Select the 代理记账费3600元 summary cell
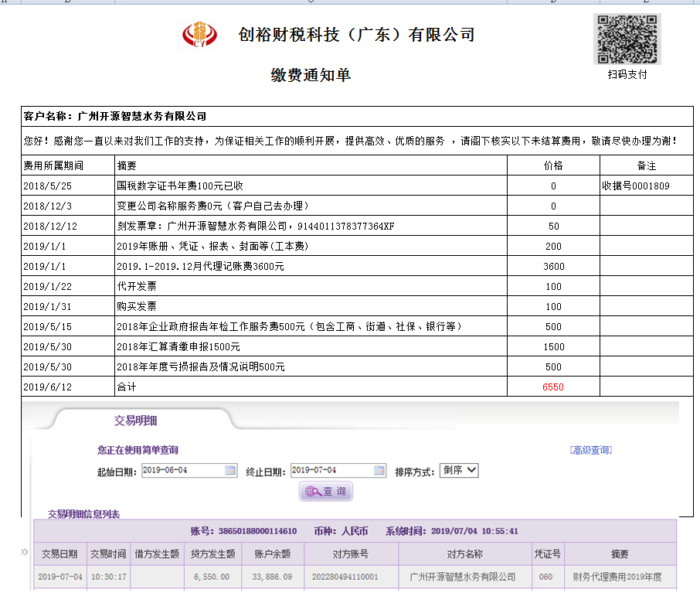700x593 pixels. 311,266
